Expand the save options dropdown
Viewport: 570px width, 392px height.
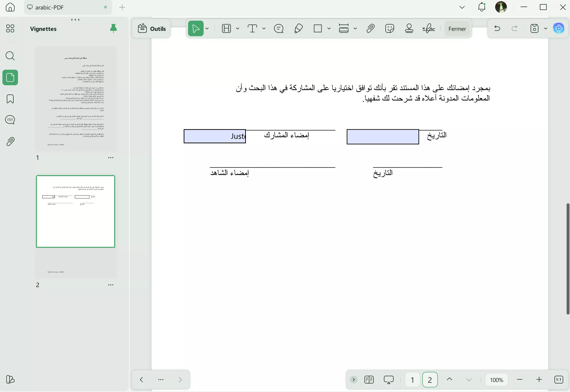coord(545,28)
